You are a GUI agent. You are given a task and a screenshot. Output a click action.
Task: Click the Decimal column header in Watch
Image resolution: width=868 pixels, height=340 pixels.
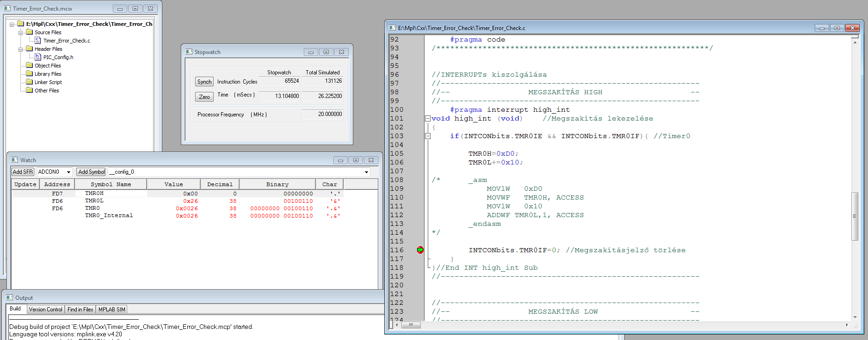[220, 184]
